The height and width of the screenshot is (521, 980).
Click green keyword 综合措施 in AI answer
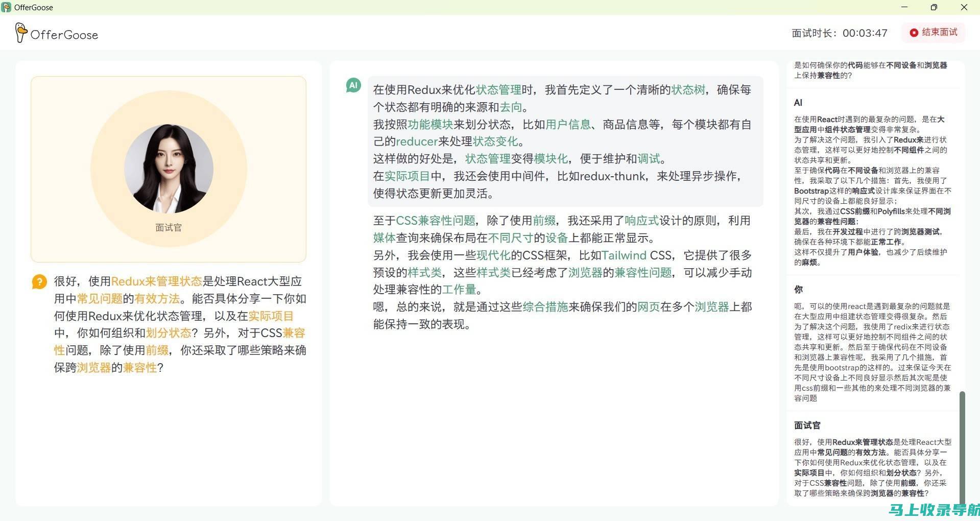pos(545,307)
